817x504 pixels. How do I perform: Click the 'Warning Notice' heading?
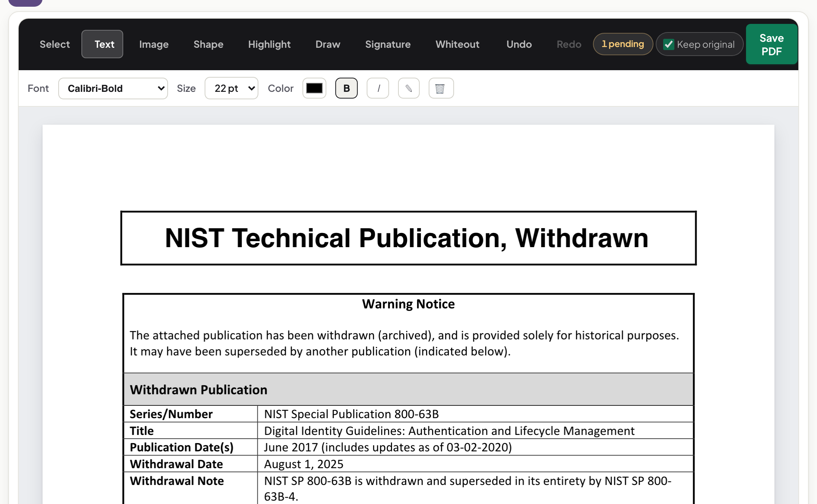click(408, 304)
